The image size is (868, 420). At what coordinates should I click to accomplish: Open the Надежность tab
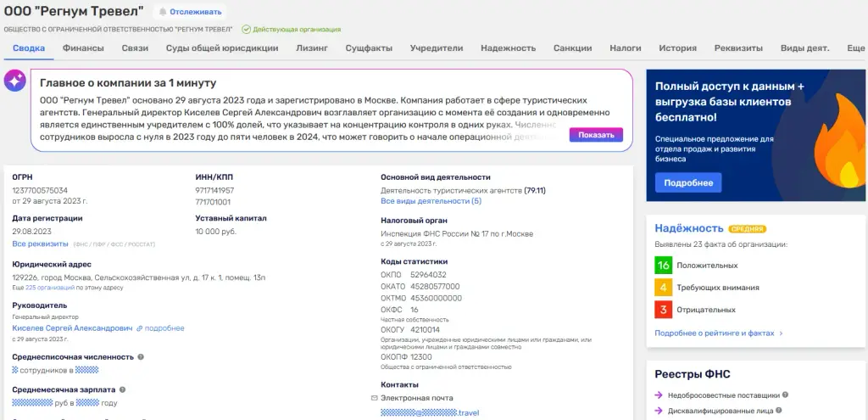pos(509,48)
